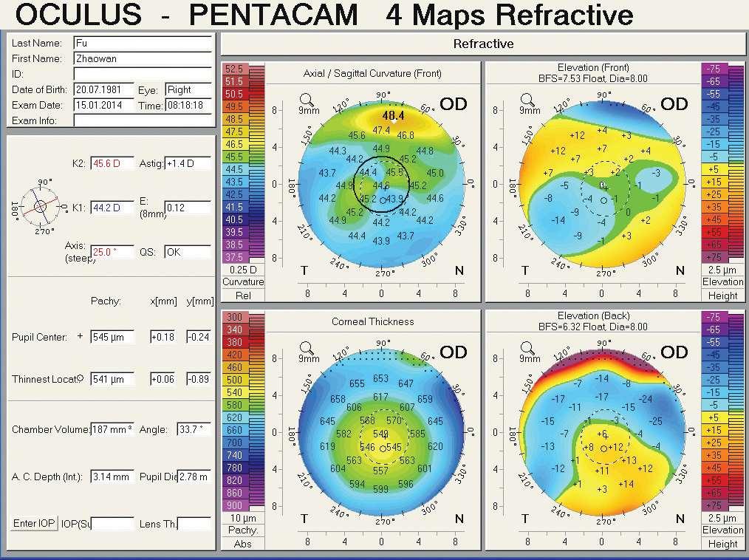The height and width of the screenshot is (560, 749).
Task: Click the magnifier icon on Axial Curvature map
Action: point(306,99)
